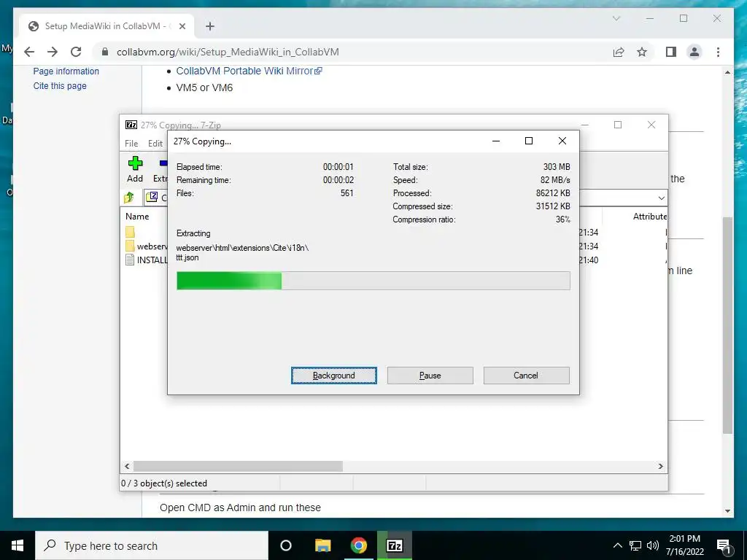Viewport: 747px width, 560px height.
Task: Click the 7-Zip horizontal scrollbar thumb
Action: pyautogui.click(x=238, y=466)
